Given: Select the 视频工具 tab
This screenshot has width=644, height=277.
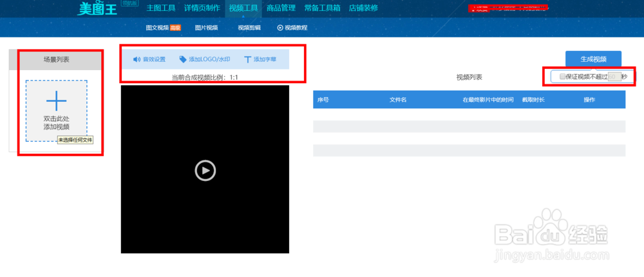Looking at the screenshot, I should coord(243,8).
